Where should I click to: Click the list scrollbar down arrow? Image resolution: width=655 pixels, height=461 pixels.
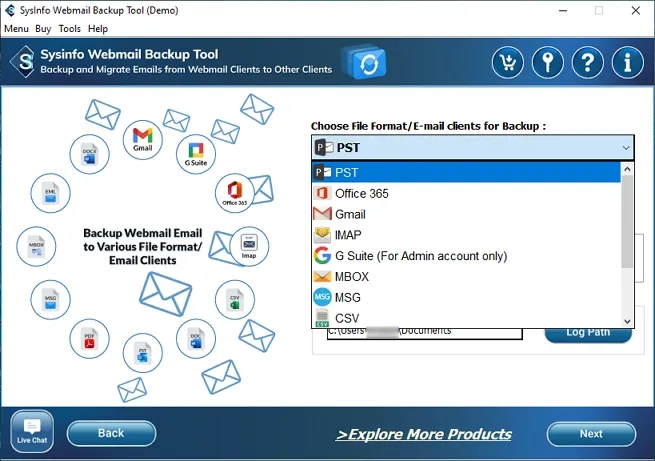click(x=627, y=321)
